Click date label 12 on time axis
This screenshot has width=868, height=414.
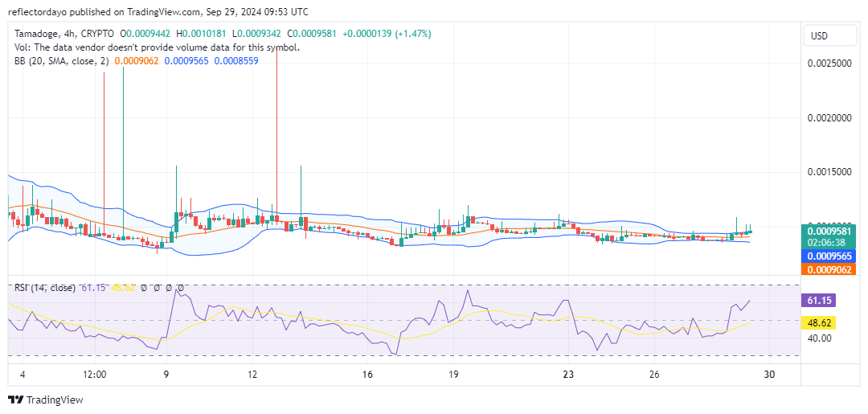point(252,375)
